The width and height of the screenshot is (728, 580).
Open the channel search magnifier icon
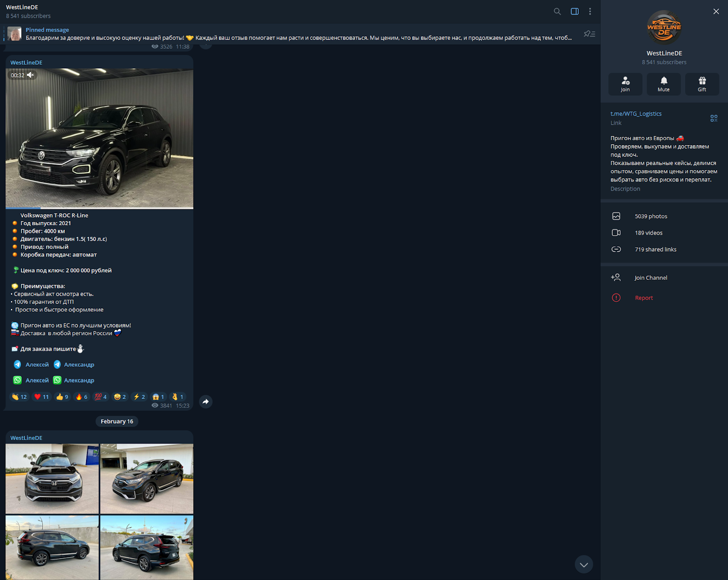pyautogui.click(x=557, y=11)
